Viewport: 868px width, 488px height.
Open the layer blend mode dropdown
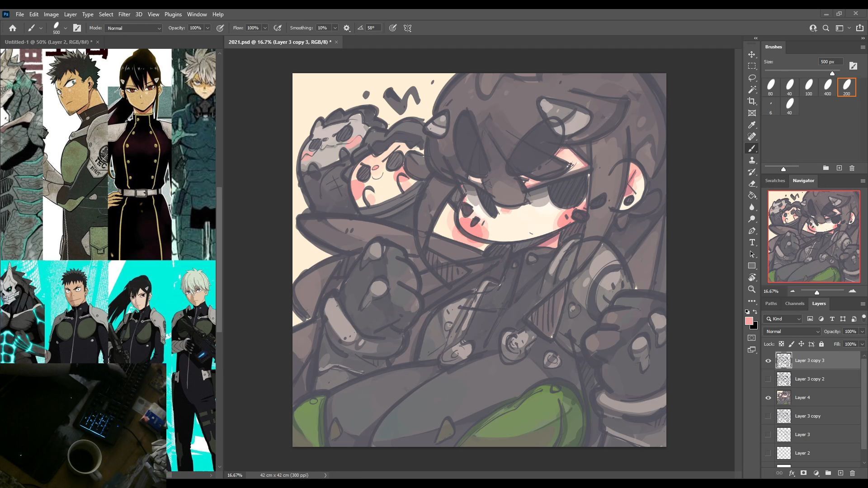click(792, 332)
